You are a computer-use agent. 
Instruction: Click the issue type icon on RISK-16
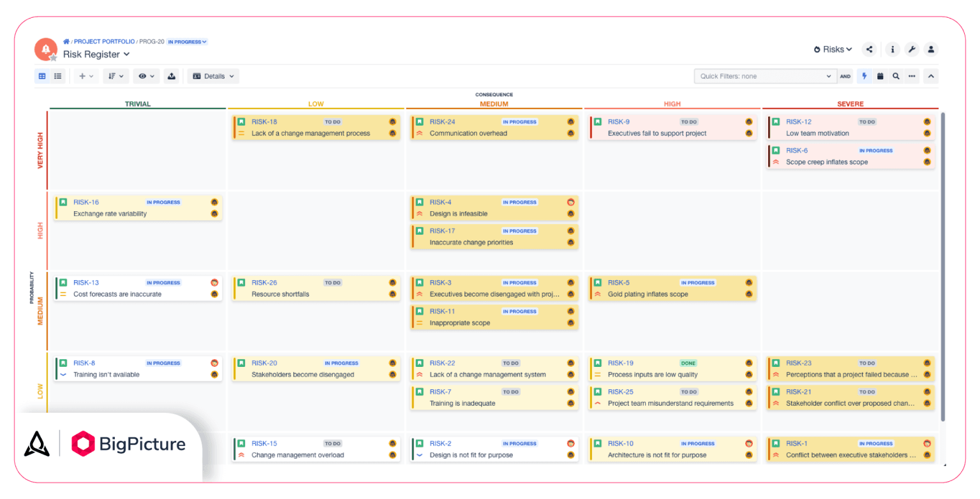tap(63, 202)
